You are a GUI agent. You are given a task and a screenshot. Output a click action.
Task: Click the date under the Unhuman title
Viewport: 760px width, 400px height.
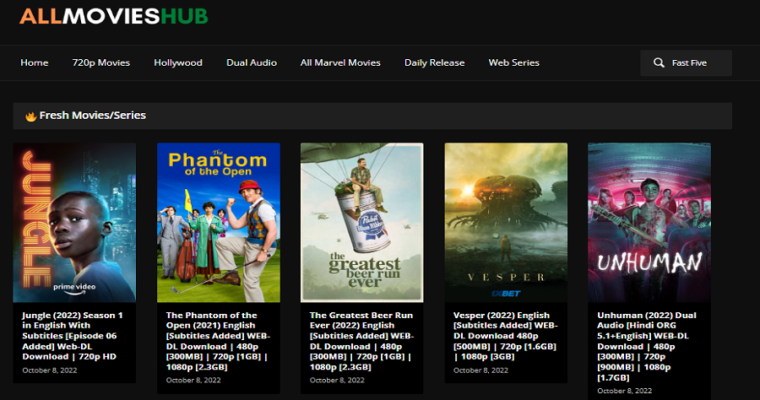click(624, 391)
